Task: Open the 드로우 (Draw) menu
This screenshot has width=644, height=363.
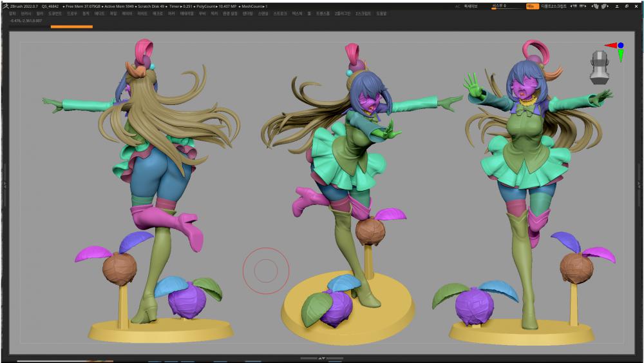Action: coord(72,14)
